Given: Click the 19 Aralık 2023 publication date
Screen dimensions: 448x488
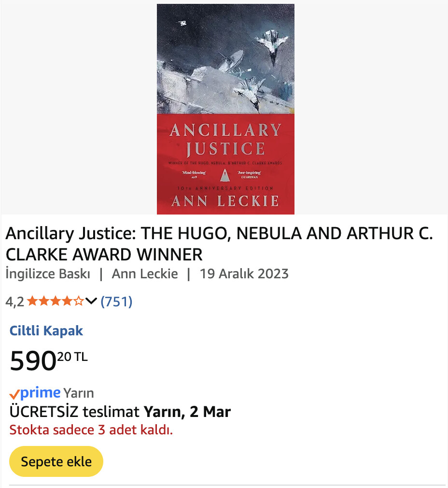Looking at the screenshot, I should (x=244, y=274).
